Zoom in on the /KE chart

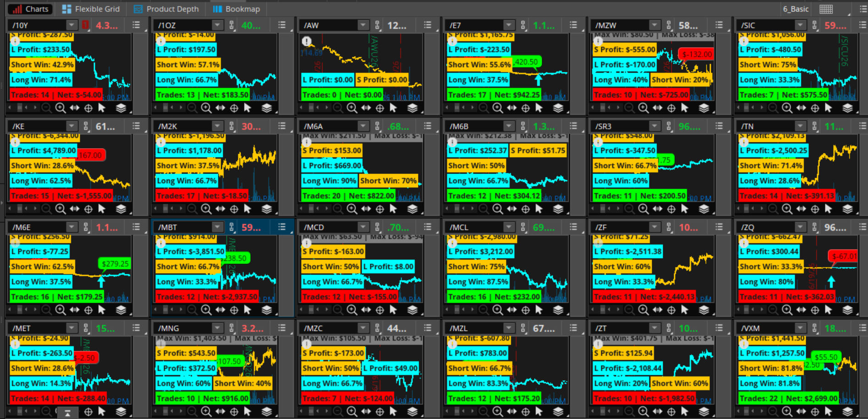pos(60,209)
